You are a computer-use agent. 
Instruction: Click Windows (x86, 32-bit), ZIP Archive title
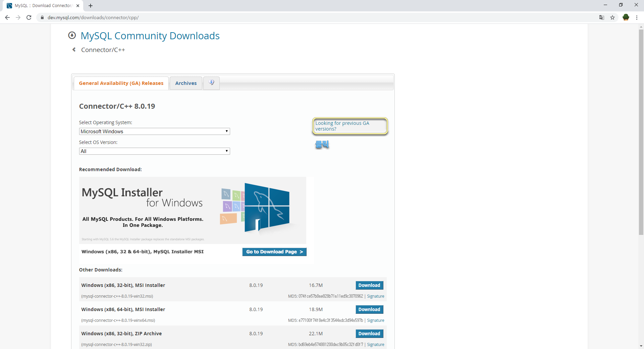[121, 334]
